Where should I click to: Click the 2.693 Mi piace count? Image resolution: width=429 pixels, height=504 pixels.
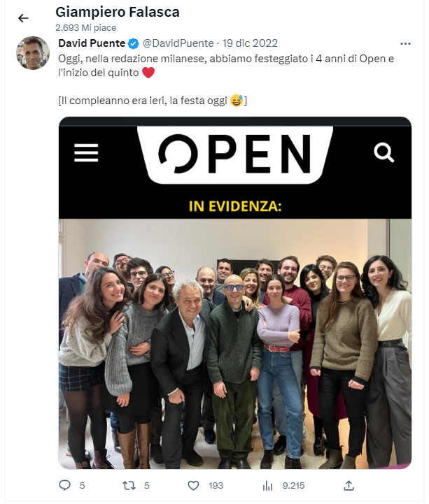tap(85, 28)
